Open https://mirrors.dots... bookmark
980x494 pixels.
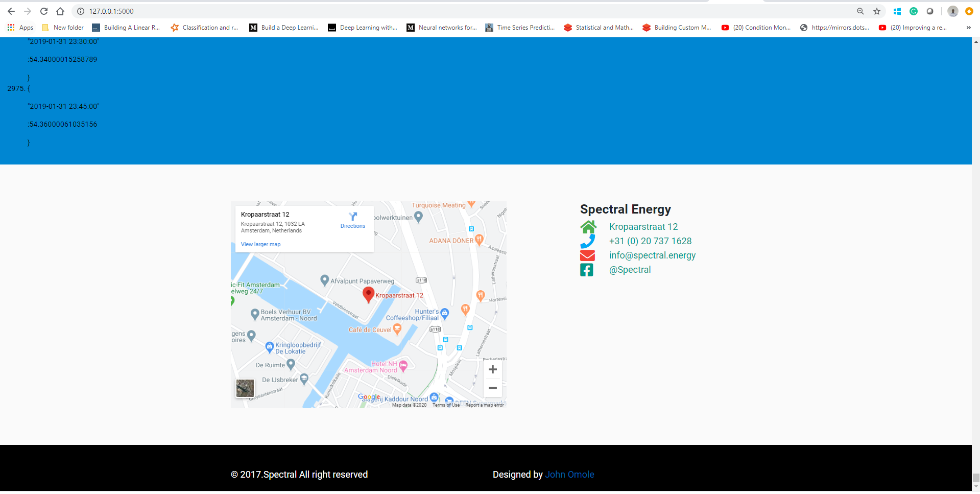(x=834, y=28)
